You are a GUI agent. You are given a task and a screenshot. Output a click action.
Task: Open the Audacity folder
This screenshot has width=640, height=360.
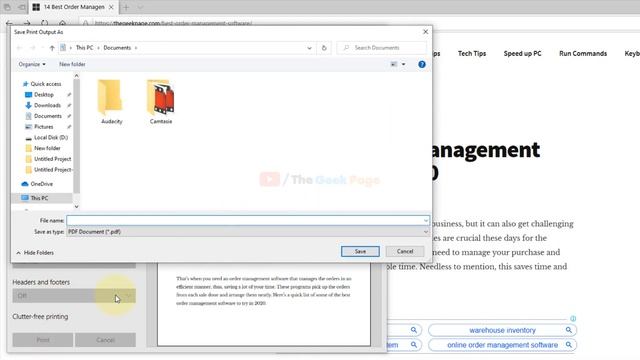111,101
